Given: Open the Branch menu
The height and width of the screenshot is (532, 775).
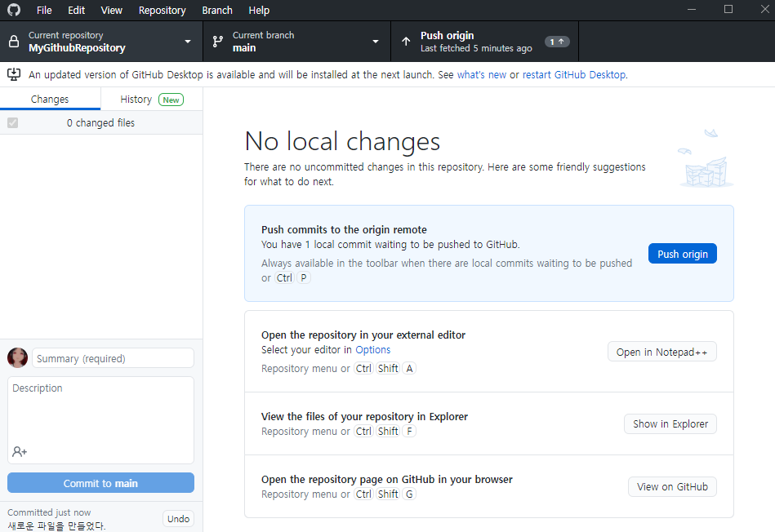Looking at the screenshot, I should tap(217, 11).
